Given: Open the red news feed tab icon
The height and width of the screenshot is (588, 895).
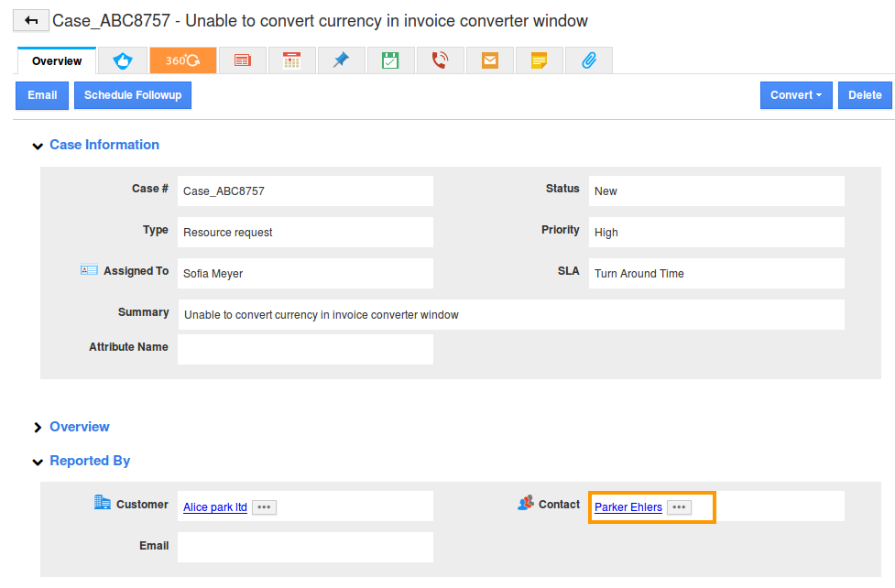Looking at the screenshot, I should 243,60.
